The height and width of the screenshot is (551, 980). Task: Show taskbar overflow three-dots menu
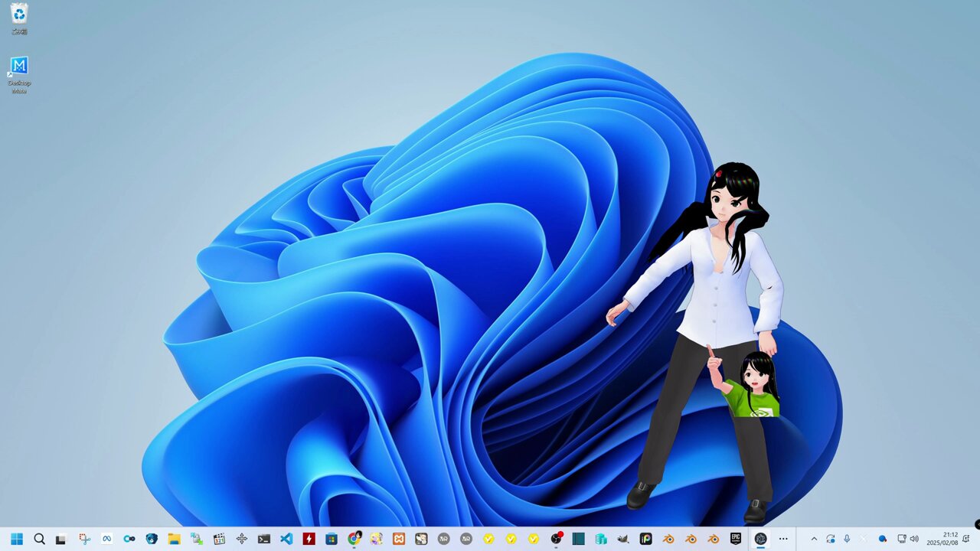pyautogui.click(x=783, y=539)
